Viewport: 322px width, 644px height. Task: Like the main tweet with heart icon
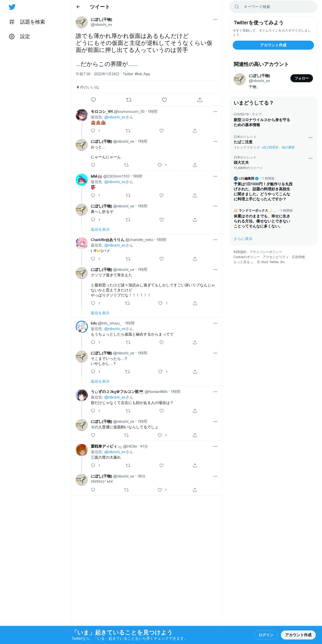(164, 100)
